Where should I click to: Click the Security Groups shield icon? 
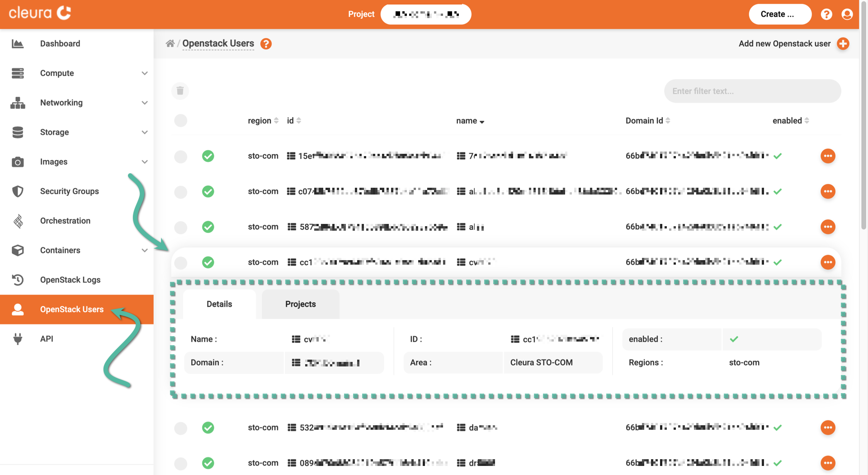pyautogui.click(x=18, y=191)
